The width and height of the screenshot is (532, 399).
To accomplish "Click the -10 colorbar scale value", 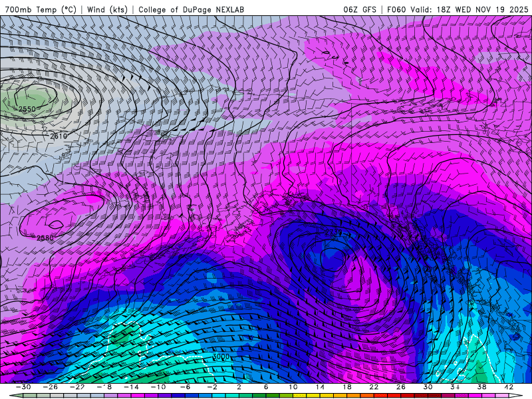I will 158,387.
